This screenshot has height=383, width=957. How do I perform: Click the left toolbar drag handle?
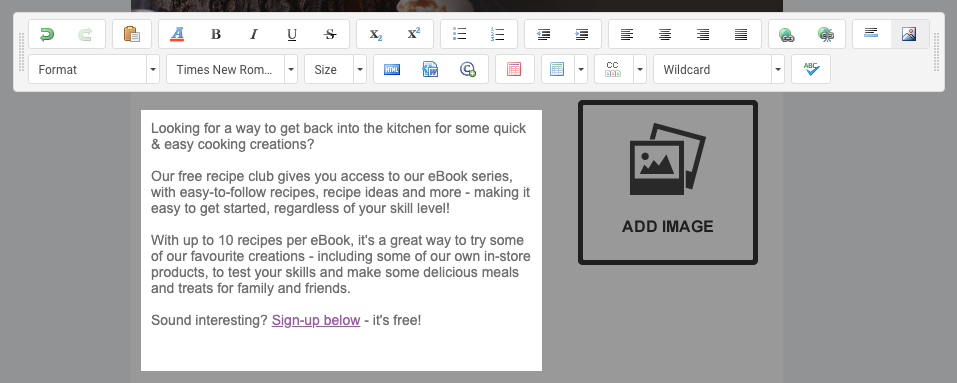coord(22,52)
